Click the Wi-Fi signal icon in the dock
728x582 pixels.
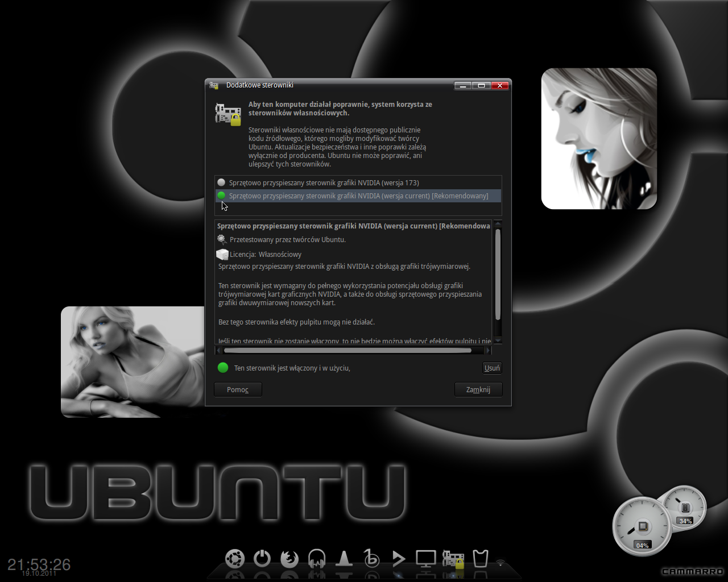500,563
